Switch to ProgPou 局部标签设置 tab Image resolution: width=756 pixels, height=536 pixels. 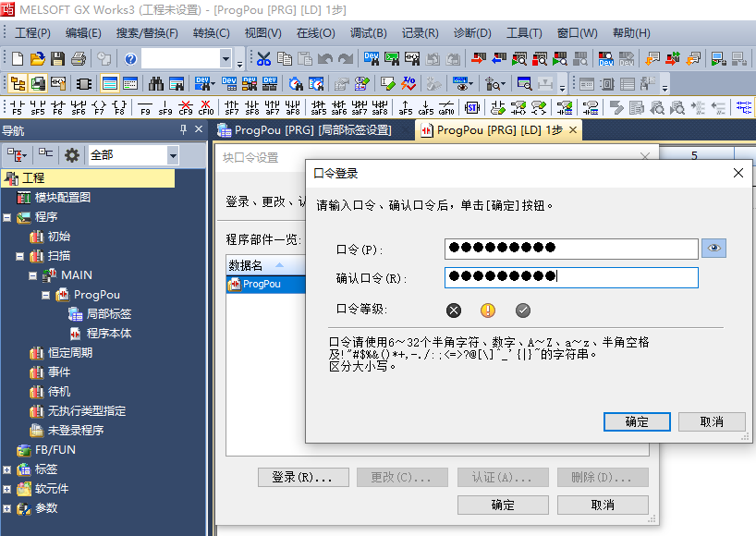(x=312, y=130)
